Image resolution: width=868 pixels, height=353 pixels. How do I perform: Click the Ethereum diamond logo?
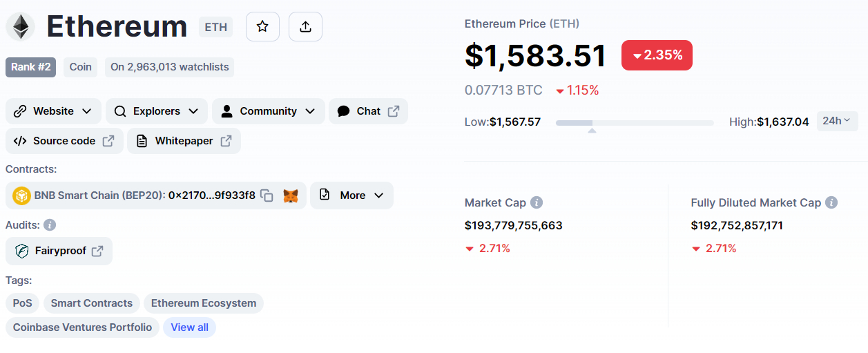pos(21,27)
